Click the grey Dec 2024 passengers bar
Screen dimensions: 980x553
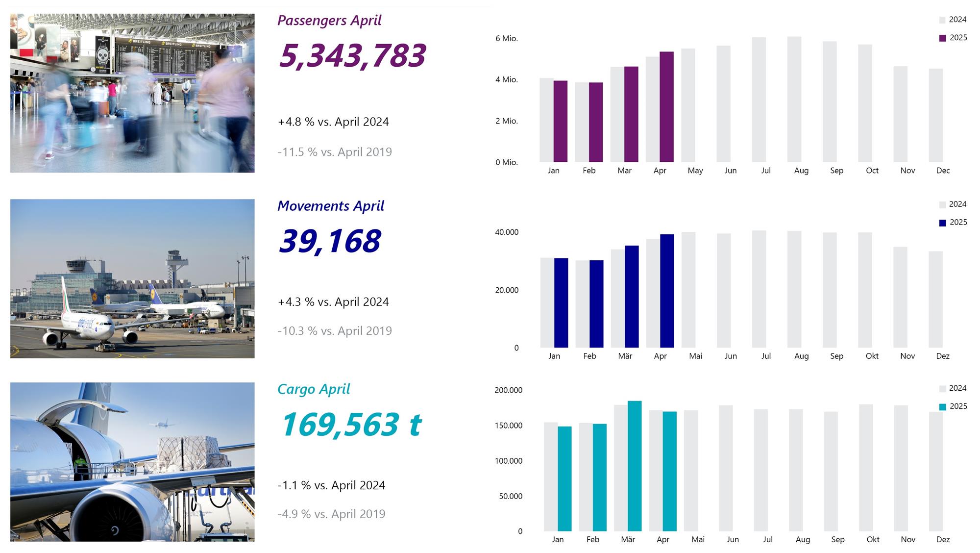pos(936,116)
